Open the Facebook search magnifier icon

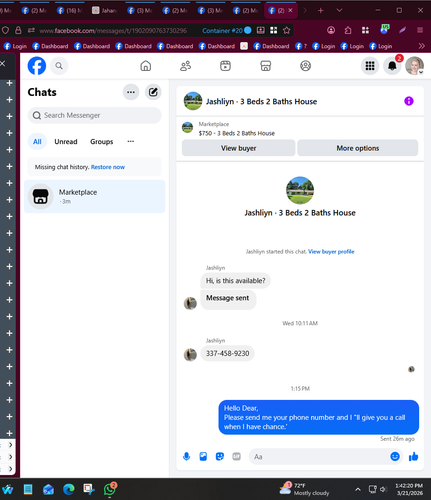click(59, 66)
